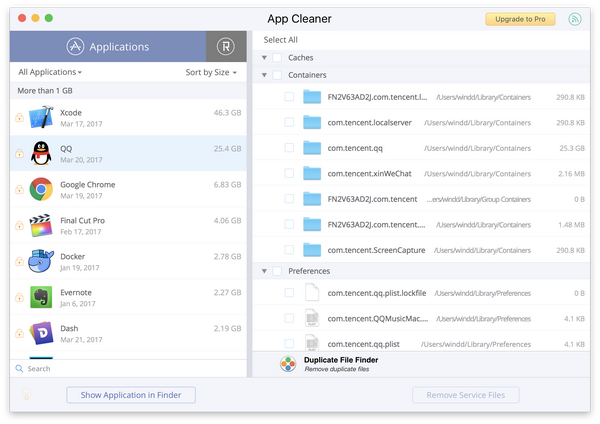Viewport: 600px width, 424px height.
Task: Open the Remains tab icon
Action: [x=226, y=46]
